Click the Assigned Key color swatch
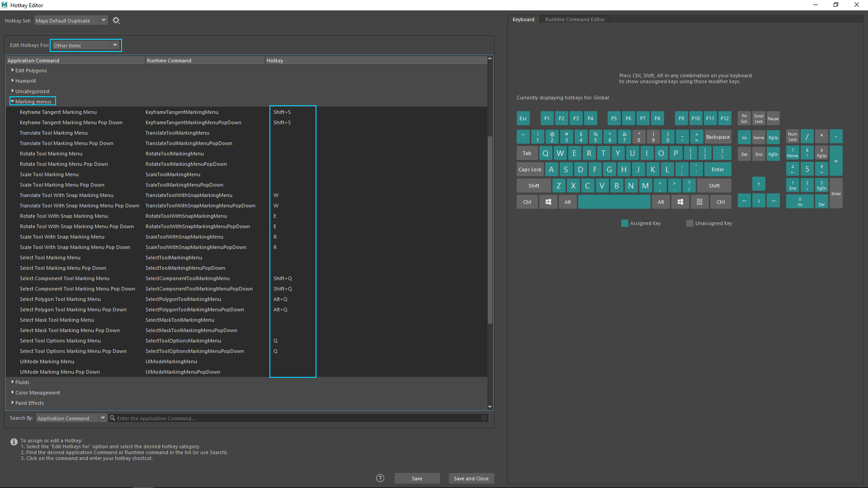The width and height of the screenshot is (868, 488). pyautogui.click(x=625, y=223)
